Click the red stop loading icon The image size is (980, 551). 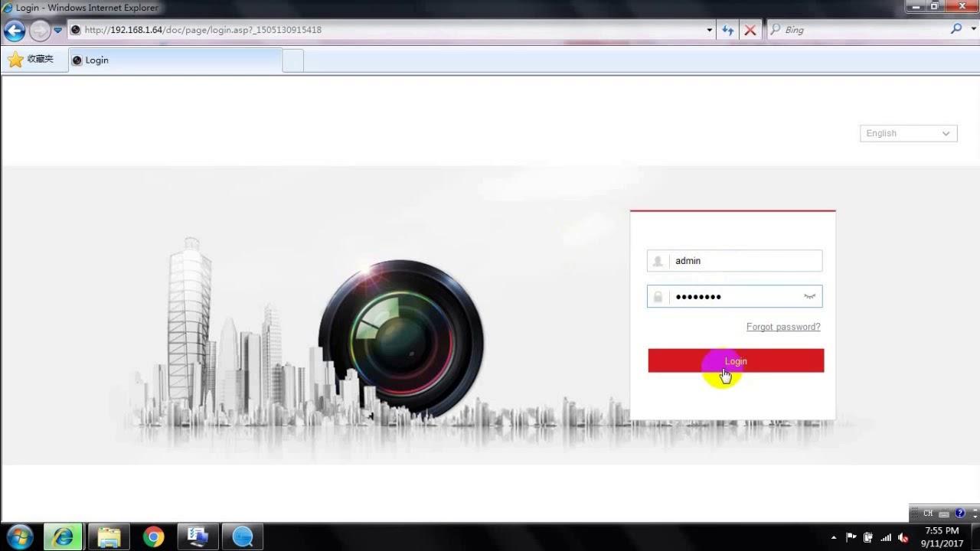point(750,30)
